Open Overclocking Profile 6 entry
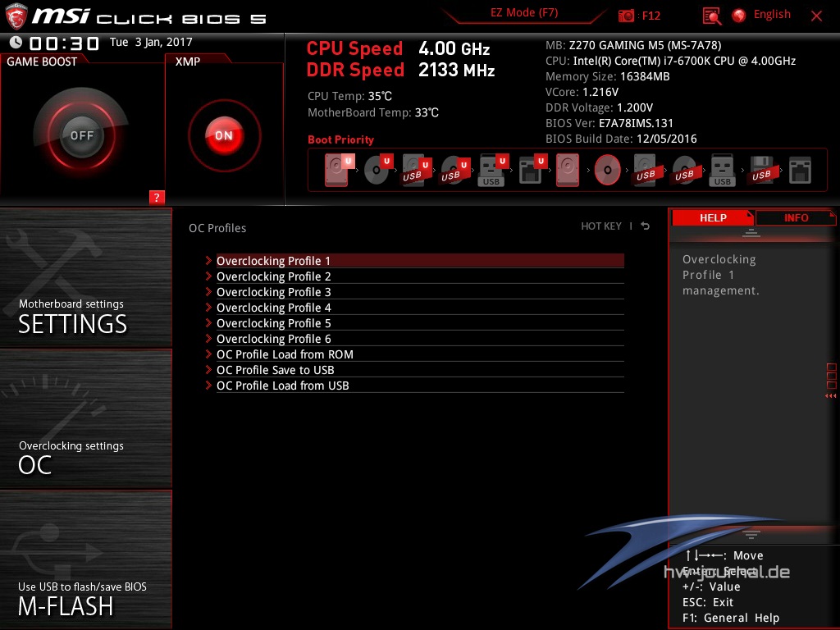The height and width of the screenshot is (630, 840). pyautogui.click(x=420, y=338)
